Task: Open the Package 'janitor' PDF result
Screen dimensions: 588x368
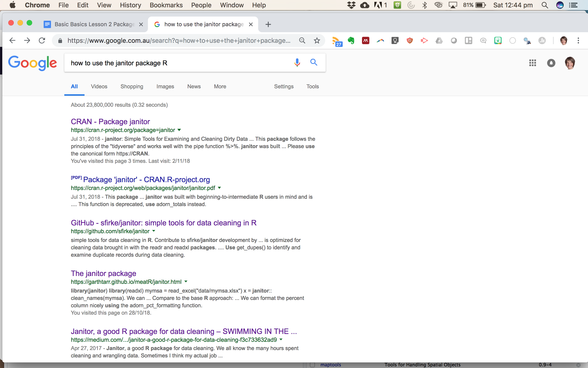Action: click(x=146, y=179)
